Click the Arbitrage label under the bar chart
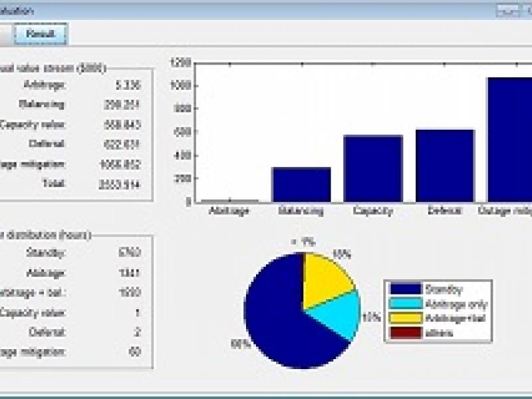Image resolution: width=532 pixels, height=399 pixels. point(229,211)
